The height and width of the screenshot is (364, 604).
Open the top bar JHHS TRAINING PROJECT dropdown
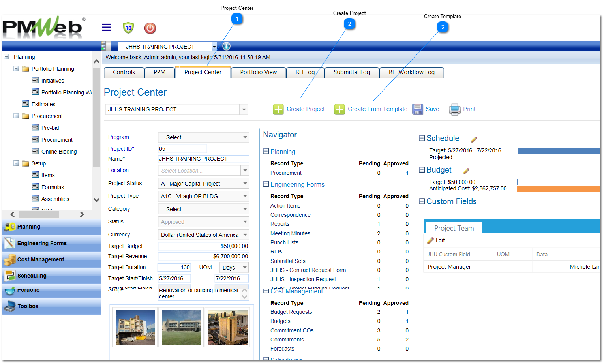click(214, 47)
